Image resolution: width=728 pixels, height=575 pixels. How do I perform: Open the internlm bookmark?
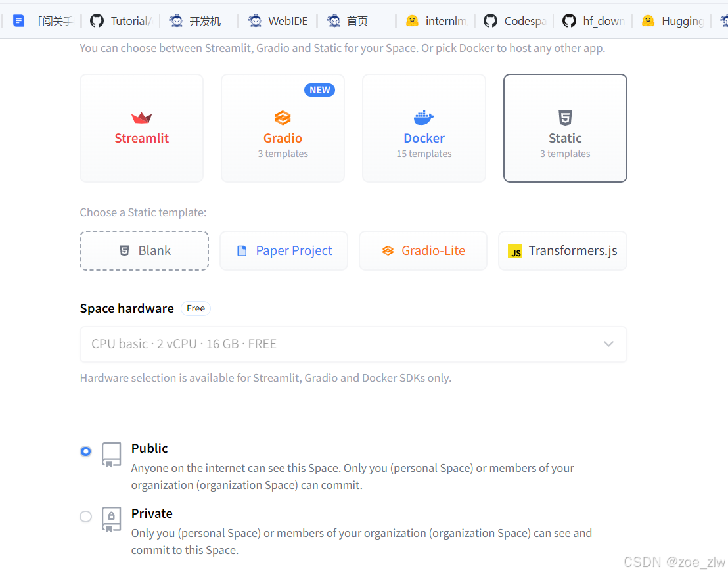(436, 21)
